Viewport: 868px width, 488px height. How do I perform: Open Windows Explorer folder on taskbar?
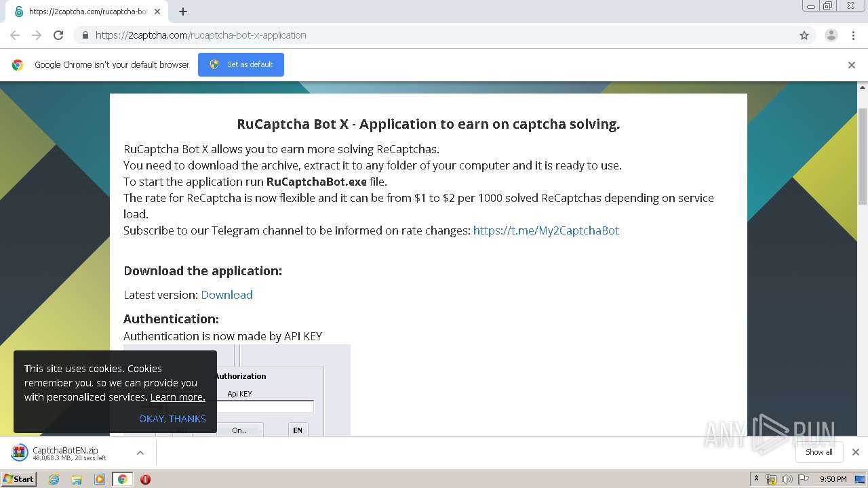coord(77,479)
